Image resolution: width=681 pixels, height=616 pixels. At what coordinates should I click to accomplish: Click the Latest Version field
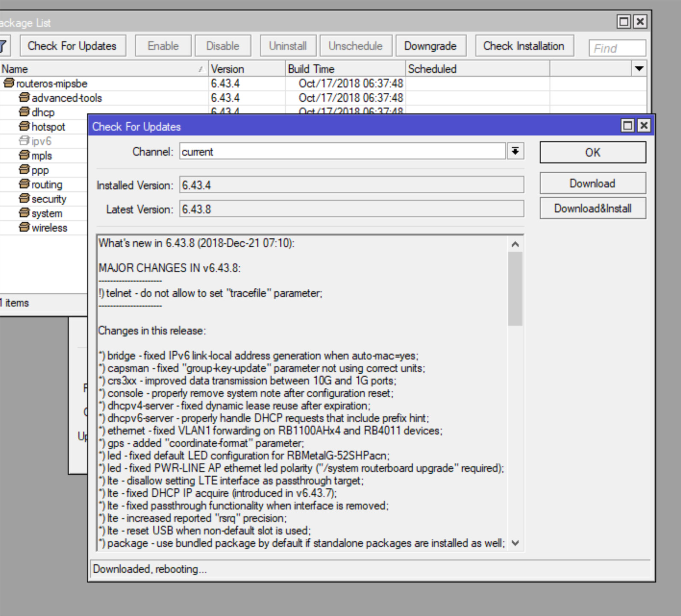[352, 209]
